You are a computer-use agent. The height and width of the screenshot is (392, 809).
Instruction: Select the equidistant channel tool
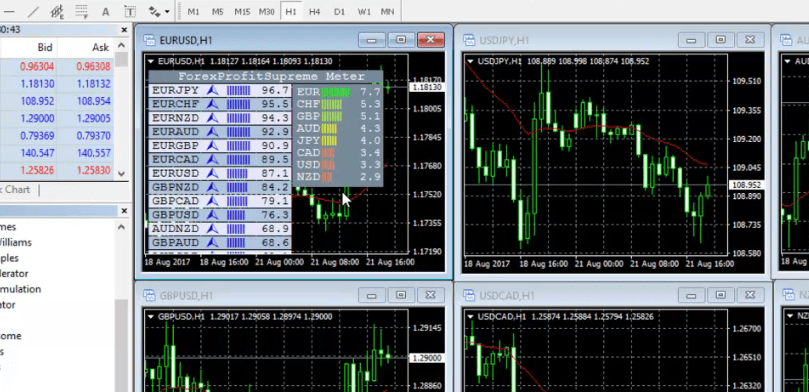tap(57, 11)
